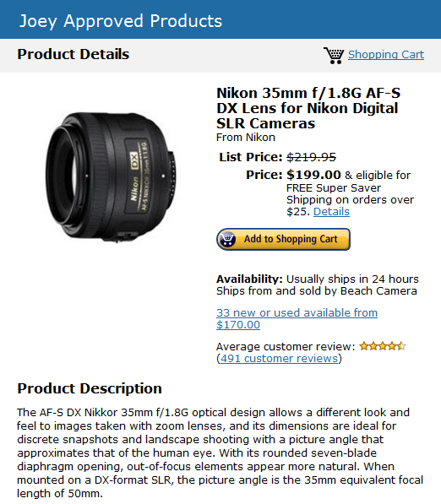Click the struck-through $219.95 list price
This screenshot has width=441, height=504.
click(x=311, y=157)
